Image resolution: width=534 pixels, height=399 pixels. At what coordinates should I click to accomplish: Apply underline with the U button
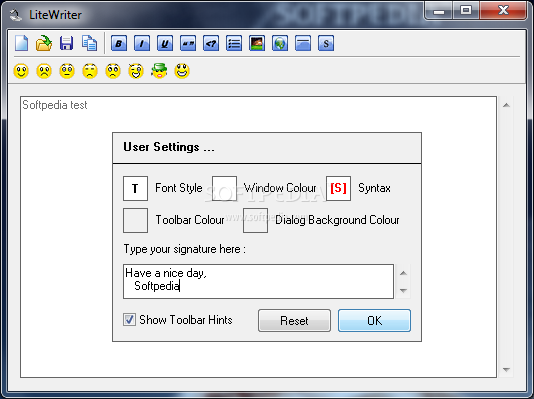tap(165, 43)
